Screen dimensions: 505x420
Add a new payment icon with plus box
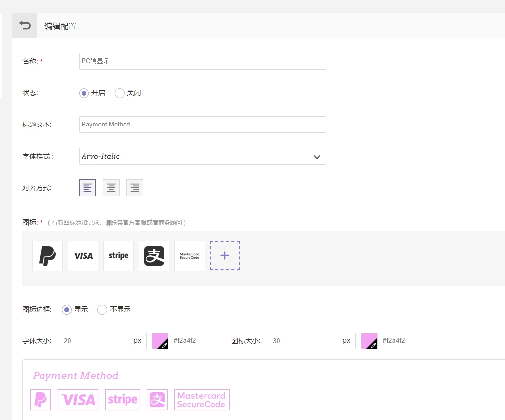[225, 255]
